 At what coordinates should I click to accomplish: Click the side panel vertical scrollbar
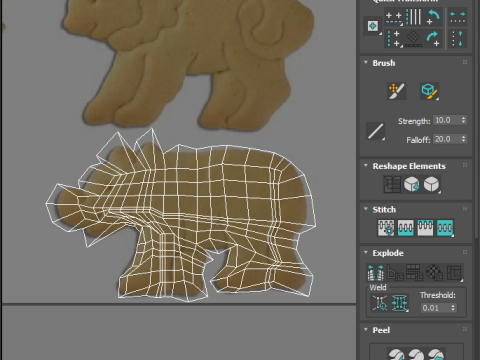[477, 120]
